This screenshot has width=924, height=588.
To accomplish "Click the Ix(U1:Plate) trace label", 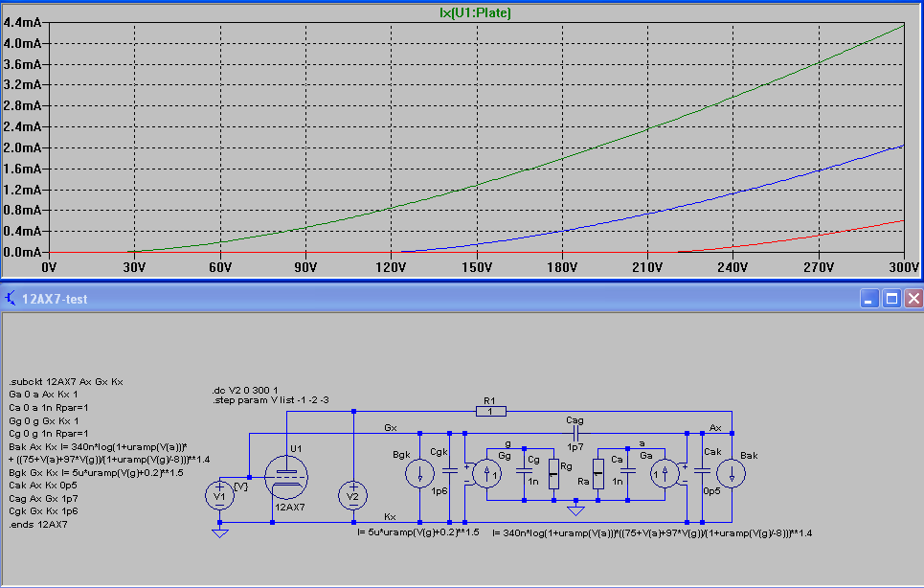I will point(476,12).
